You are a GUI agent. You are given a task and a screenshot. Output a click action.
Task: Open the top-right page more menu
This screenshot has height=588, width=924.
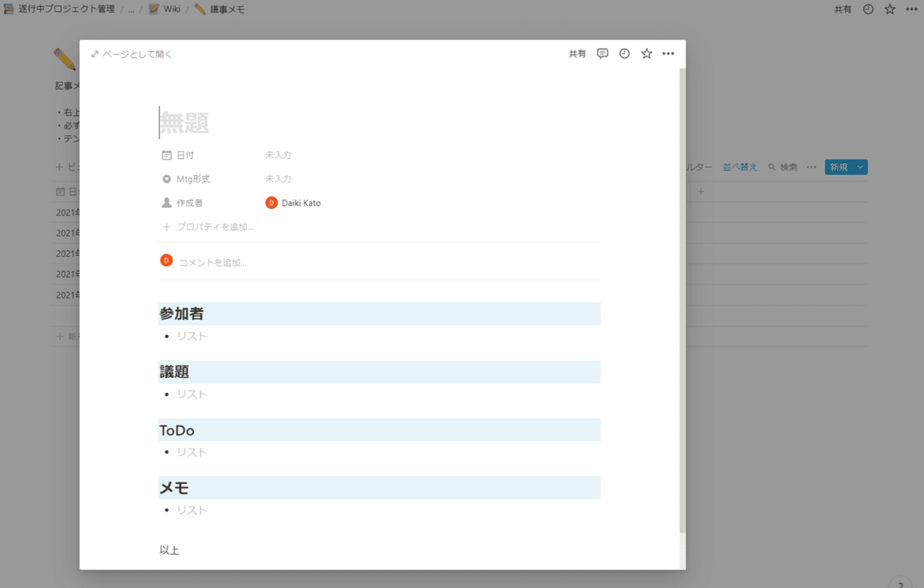click(912, 9)
